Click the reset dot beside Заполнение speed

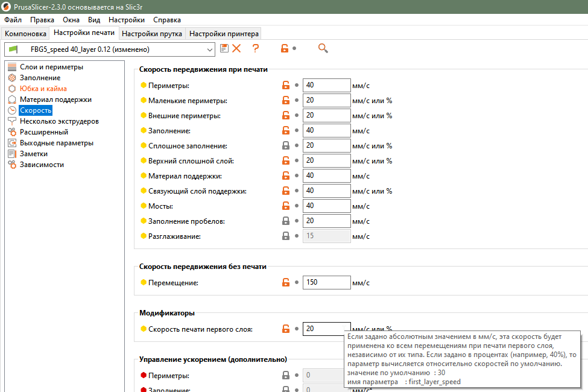pyautogui.click(x=297, y=131)
